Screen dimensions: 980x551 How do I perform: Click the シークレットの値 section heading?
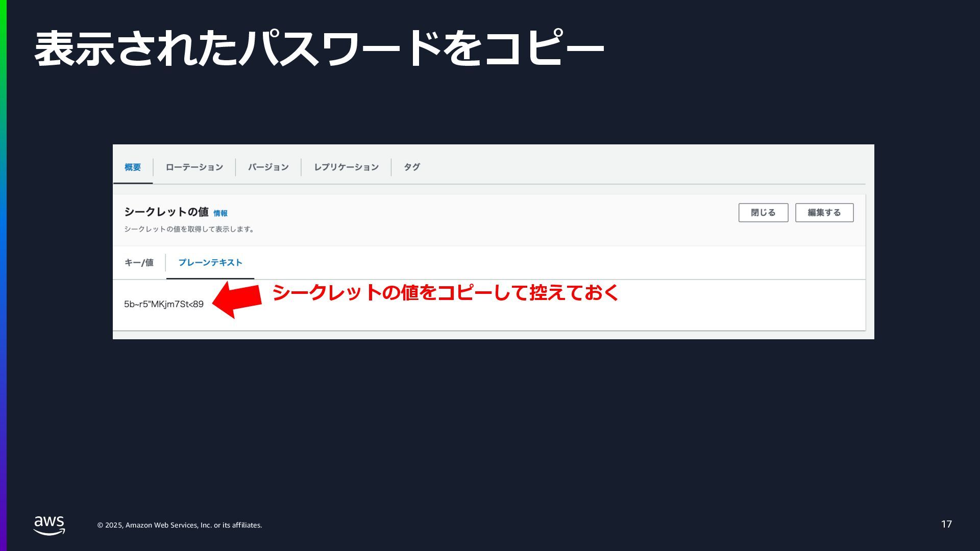click(x=166, y=212)
